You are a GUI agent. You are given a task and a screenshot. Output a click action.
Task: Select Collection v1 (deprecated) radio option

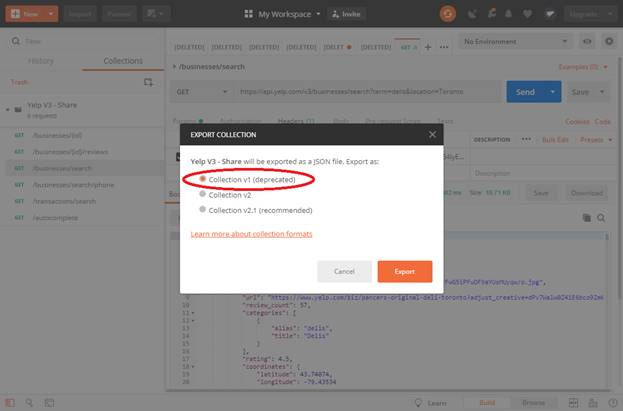tap(203, 179)
